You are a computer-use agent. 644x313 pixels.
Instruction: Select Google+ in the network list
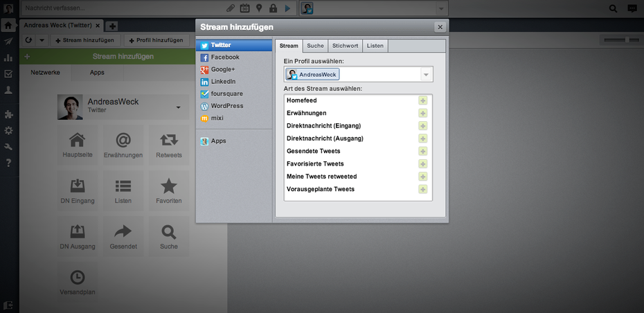[234, 69]
